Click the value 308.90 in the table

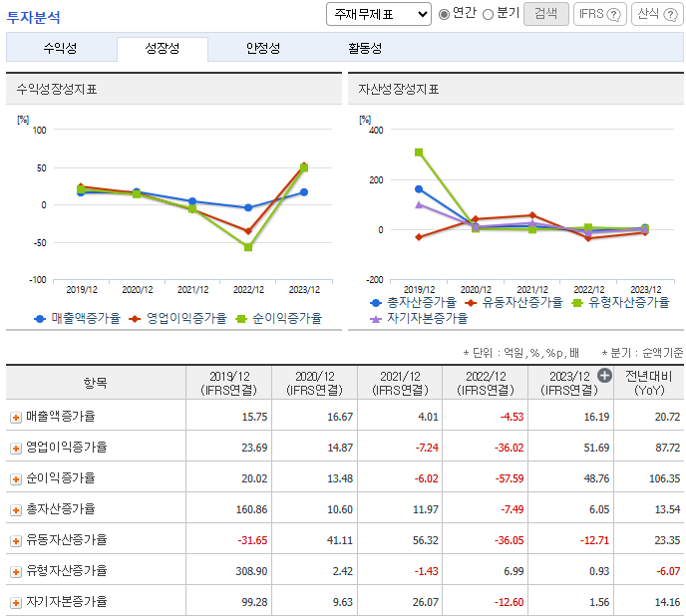tap(251, 571)
